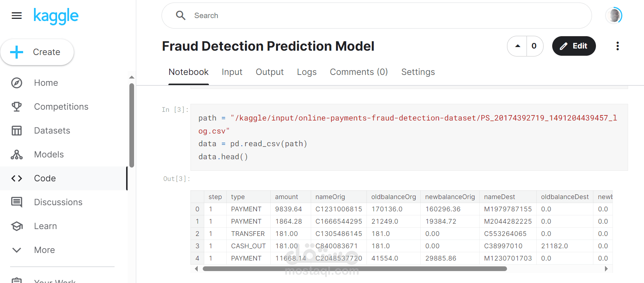The image size is (644, 283).
Task: Click the Datasets grid icon
Action: [17, 130]
